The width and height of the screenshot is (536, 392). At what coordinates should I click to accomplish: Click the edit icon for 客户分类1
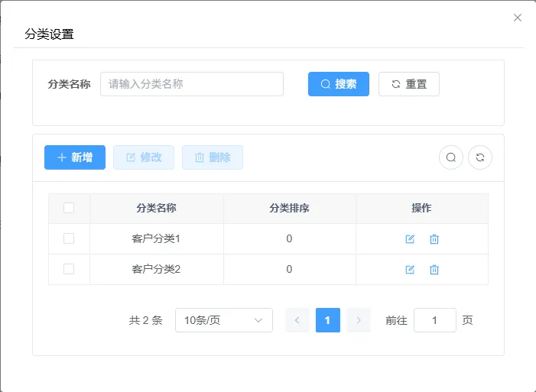pos(410,239)
